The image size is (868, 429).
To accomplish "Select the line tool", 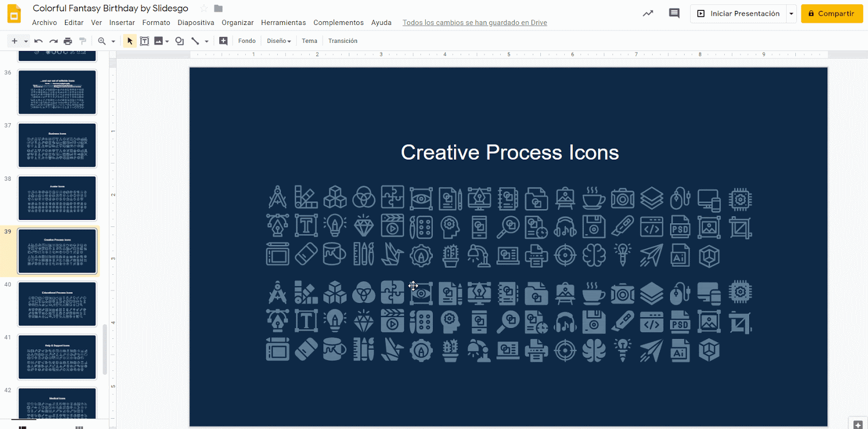I will click(x=195, y=41).
